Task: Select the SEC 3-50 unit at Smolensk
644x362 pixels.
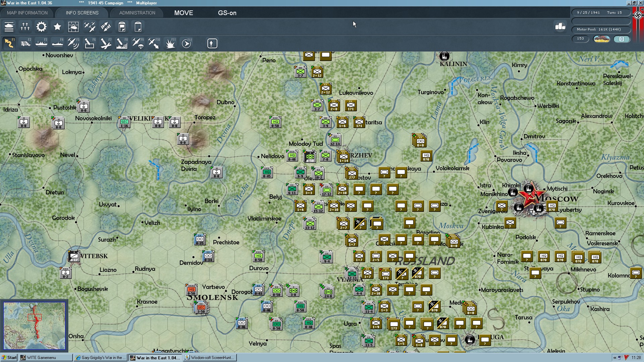Action: [x=201, y=308]
